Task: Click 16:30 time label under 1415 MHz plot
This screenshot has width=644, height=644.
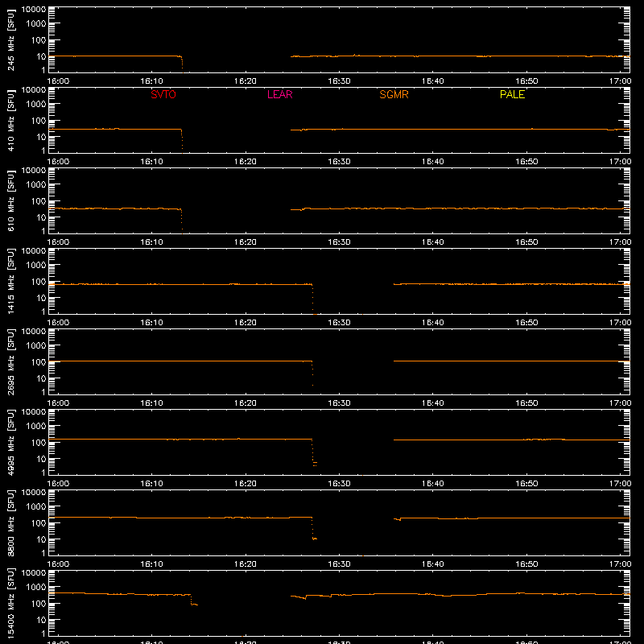Action: (339, 323)
